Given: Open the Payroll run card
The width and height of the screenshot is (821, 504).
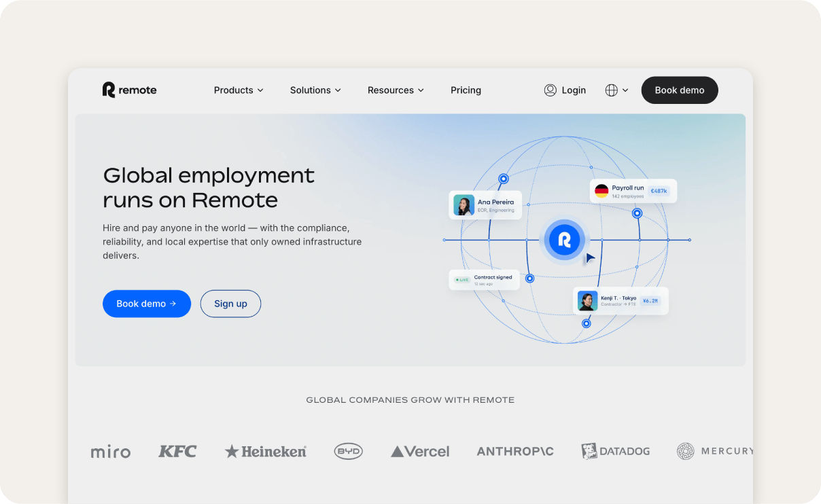Looking at the screenshot, I should click(x=633, y=191).
